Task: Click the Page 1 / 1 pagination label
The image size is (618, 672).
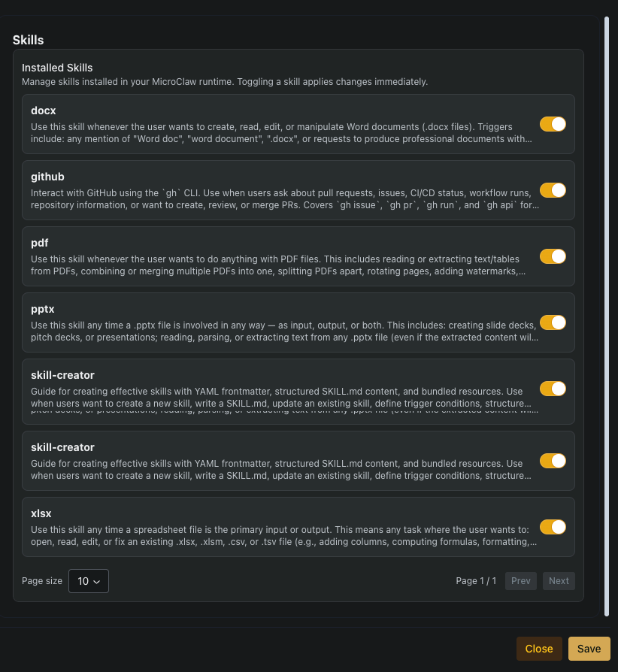Action: pos(476,580)
